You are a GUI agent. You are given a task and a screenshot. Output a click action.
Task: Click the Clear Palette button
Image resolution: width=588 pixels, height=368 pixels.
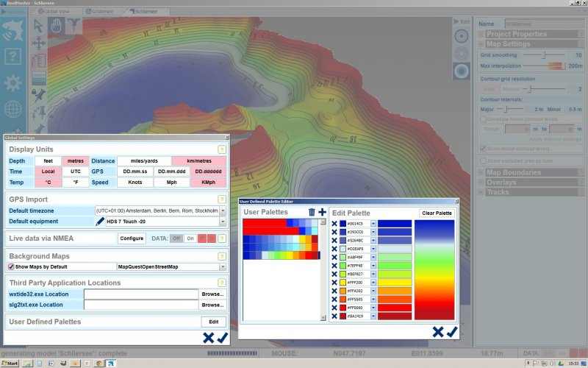437,213
